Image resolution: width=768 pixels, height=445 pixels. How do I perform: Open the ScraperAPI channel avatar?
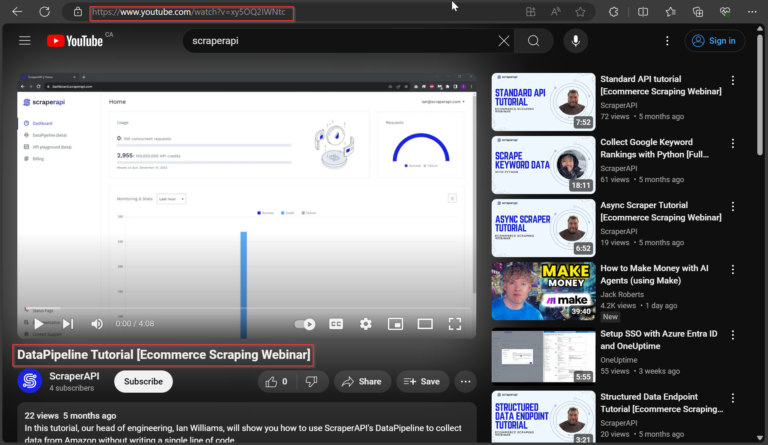(29, 381)
